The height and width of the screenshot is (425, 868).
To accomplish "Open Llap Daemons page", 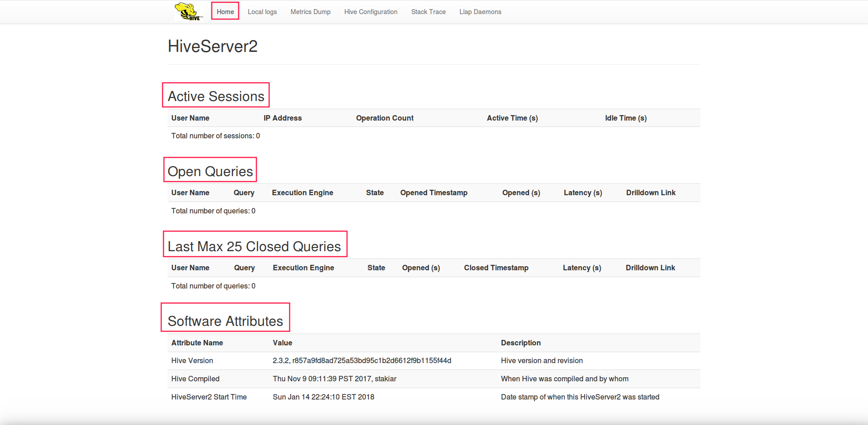I will click(480, 12).
